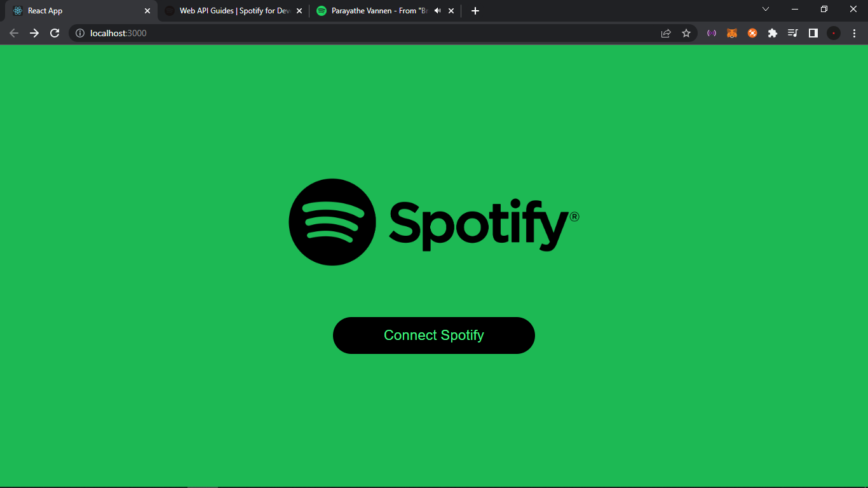Reload the current page
Image resolution: width=868 pixels, height=488 pixels.
(x=54, y=33)
